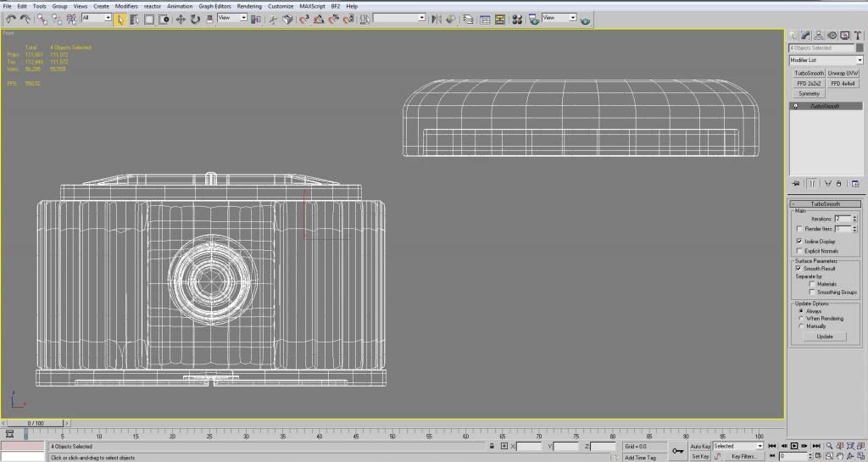
Task: Open the Hierarchy command panel tab
Action: tap(819, 36)
